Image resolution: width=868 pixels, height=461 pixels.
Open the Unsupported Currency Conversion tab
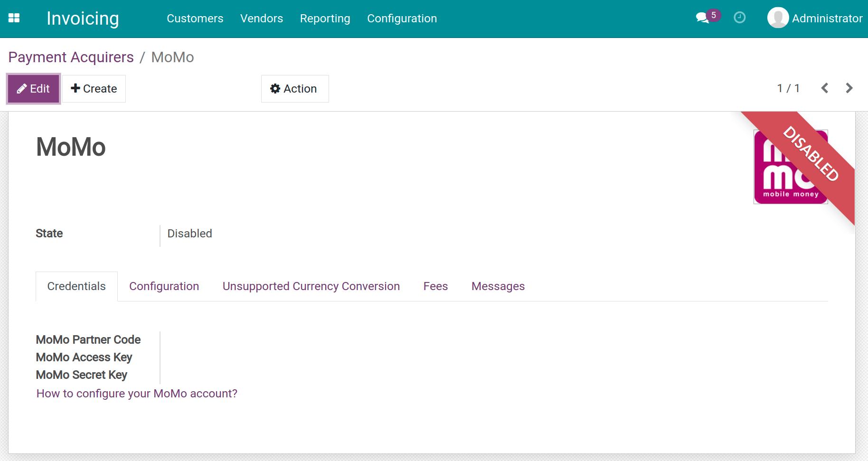coord(311,286)
